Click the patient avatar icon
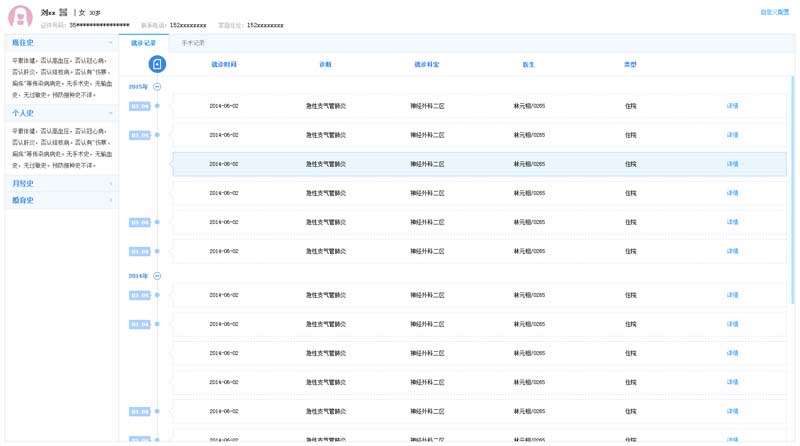Image resolution: width=800 pixels, height=446 pixels. pyautogui.click(x=20, y=17)
